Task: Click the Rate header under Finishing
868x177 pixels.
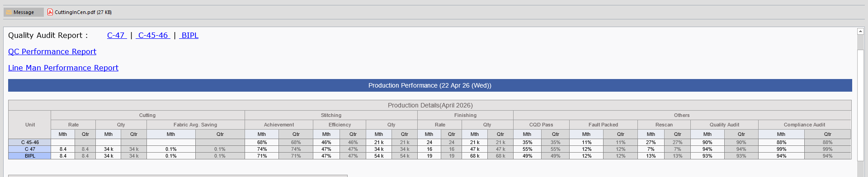Action: pos(440,125)
